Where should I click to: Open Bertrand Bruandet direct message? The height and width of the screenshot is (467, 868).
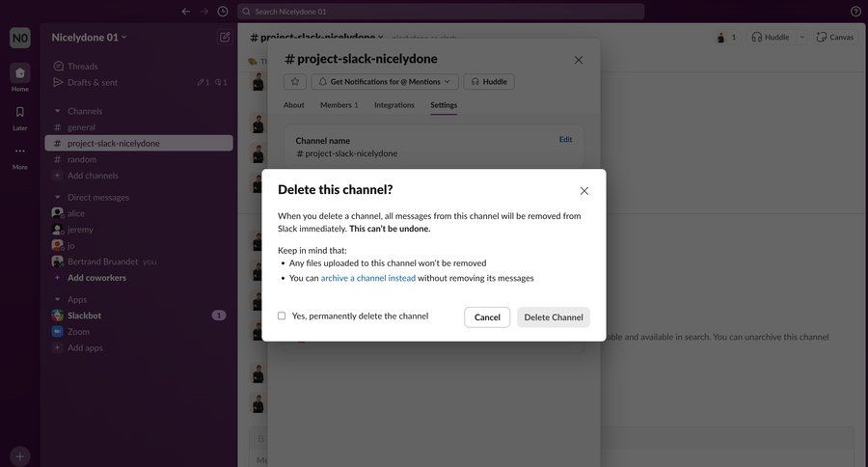coord(102,261)
